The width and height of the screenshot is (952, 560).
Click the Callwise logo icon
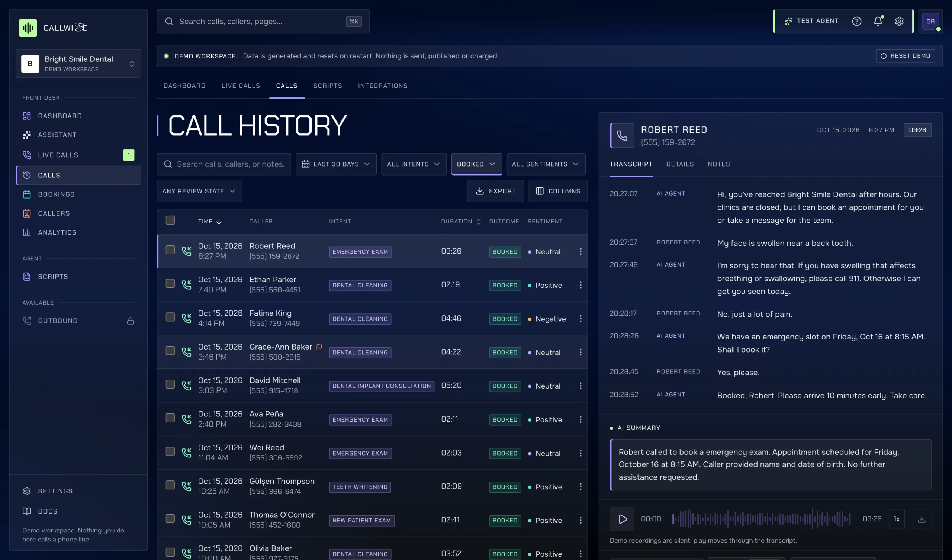28,28
